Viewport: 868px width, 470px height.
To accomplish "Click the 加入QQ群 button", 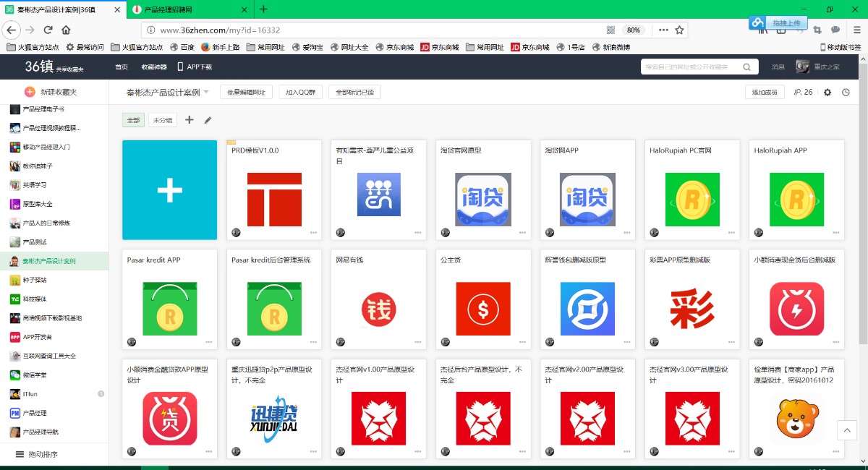I will click(x=299, y=93).
